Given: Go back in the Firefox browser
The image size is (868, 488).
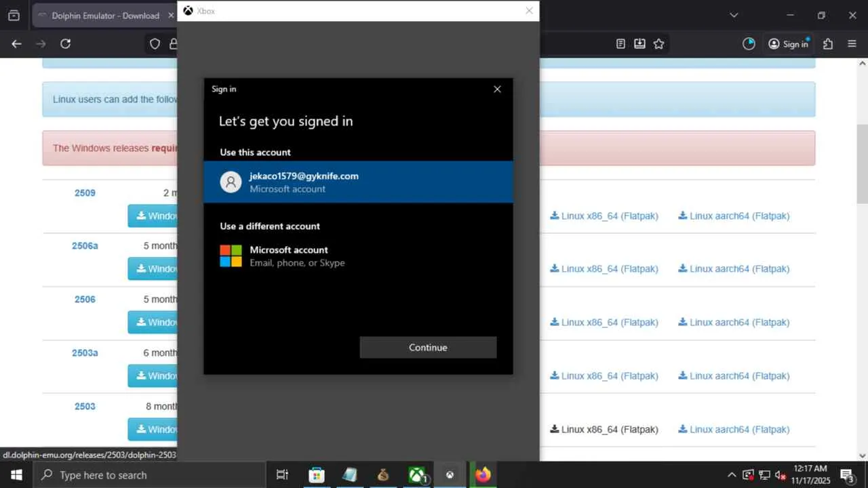Looking at the screenshot, I should point(17,43).
